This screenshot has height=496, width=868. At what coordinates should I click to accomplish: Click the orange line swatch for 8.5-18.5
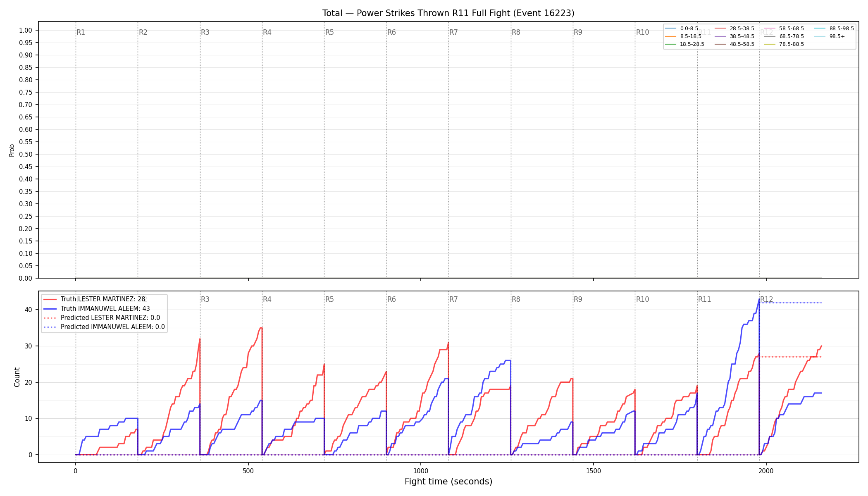click(x=670, y=36)
